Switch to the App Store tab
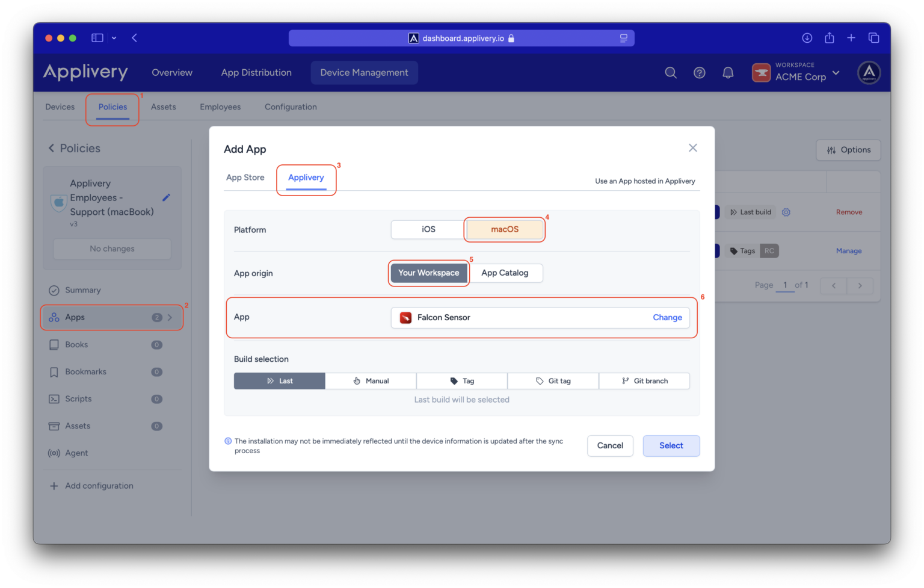This screenshot has width=924, height=588. click(x=245, y=177)
